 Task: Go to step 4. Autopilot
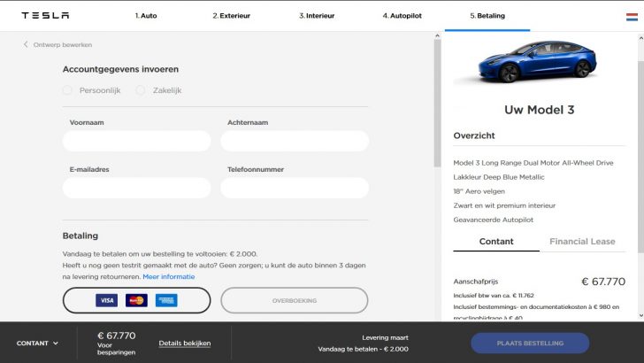pyautogui.click(x=402, y=16)
